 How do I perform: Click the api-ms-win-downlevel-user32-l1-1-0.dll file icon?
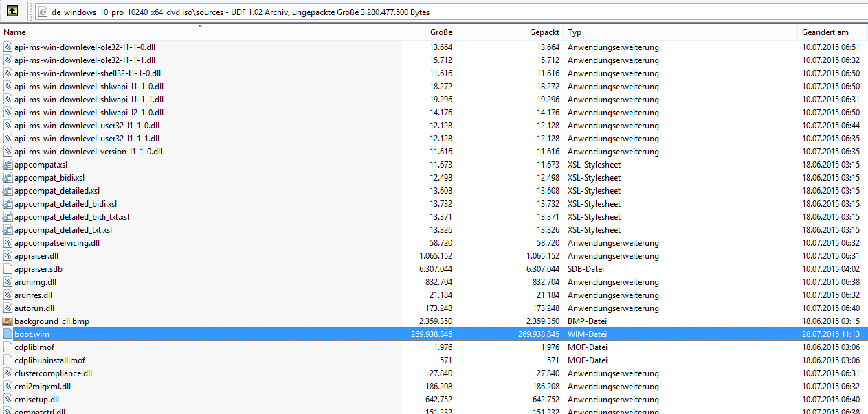[x=8, y=126]
